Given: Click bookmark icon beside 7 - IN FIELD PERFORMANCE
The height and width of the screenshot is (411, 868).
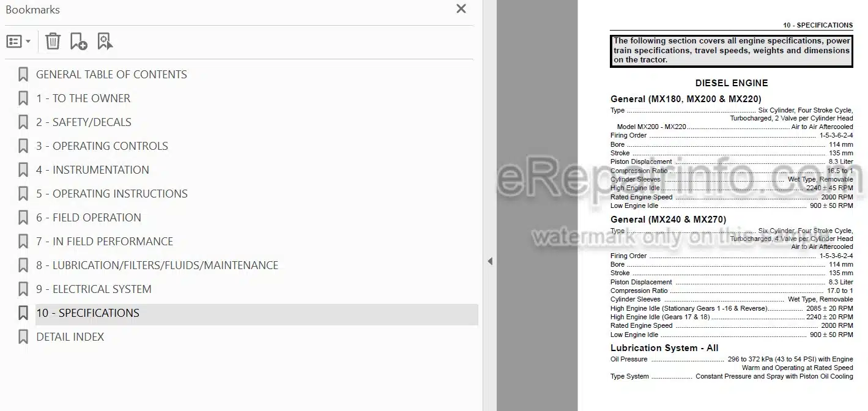Looking at the screenshot, I should [23, 242].
